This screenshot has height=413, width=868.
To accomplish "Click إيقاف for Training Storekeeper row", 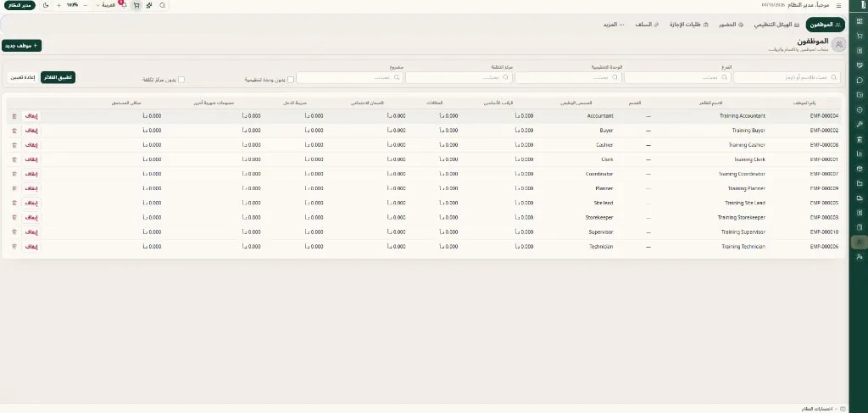I will [x=31, y=218].
